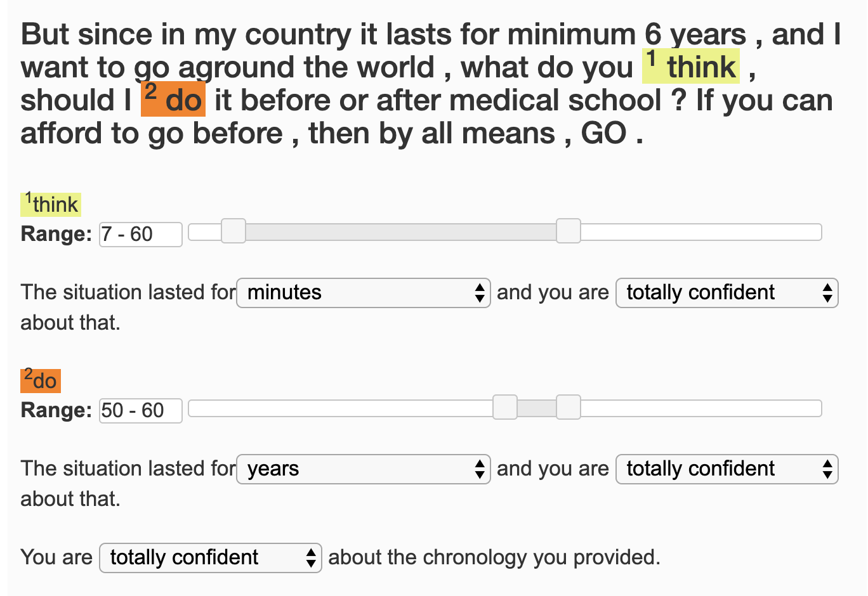Click the arrow stepper on the minutes dropdown
The height and width of the screenshot is (596, 868).
480,293
